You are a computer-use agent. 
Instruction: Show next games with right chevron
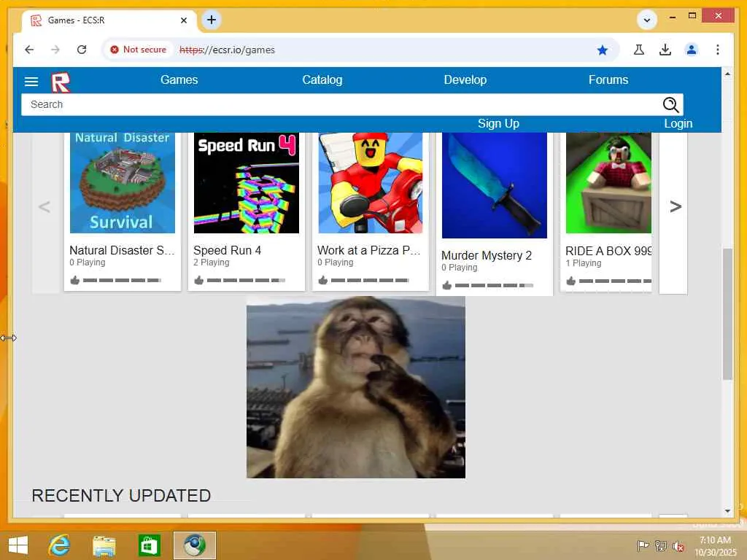coord(676,206)
